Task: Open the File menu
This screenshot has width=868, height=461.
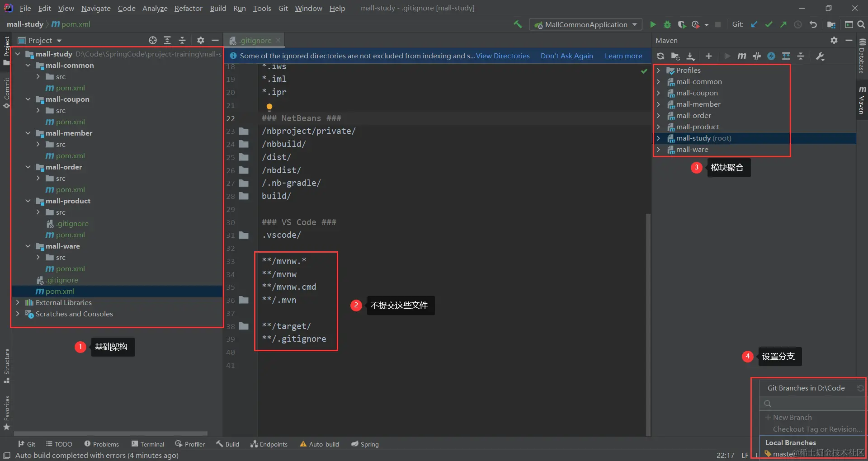Action: pos(25,8)
